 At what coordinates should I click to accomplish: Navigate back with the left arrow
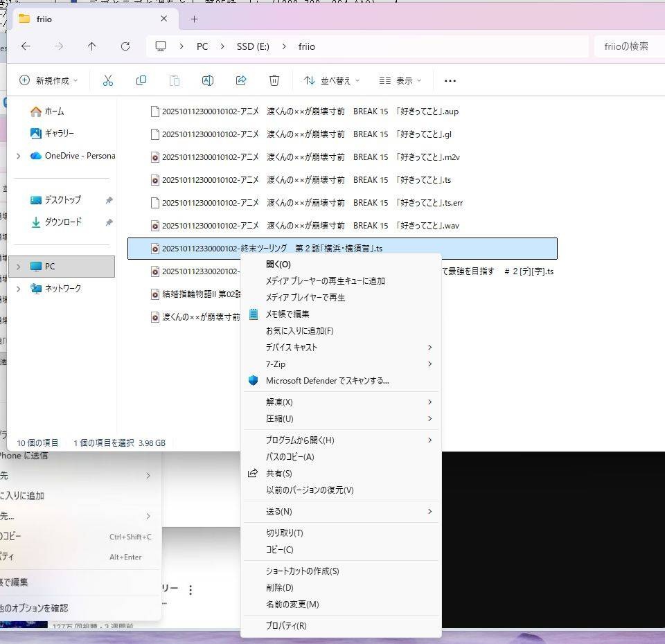click(26, 46)
